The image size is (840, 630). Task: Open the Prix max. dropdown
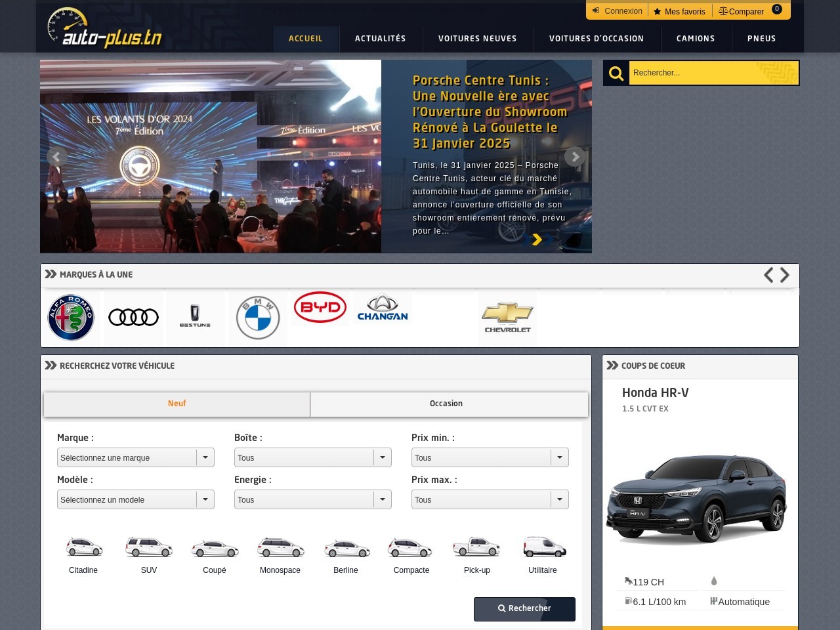tap(490, 499)
